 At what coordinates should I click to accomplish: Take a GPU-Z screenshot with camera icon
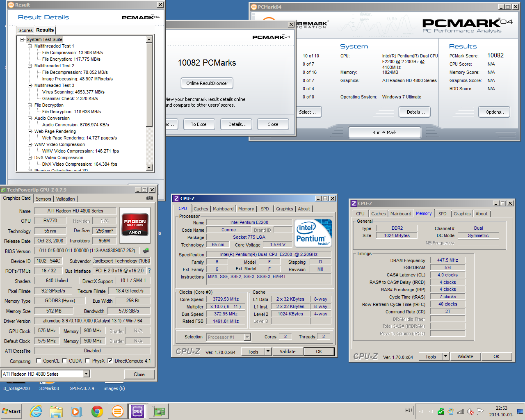150,198
